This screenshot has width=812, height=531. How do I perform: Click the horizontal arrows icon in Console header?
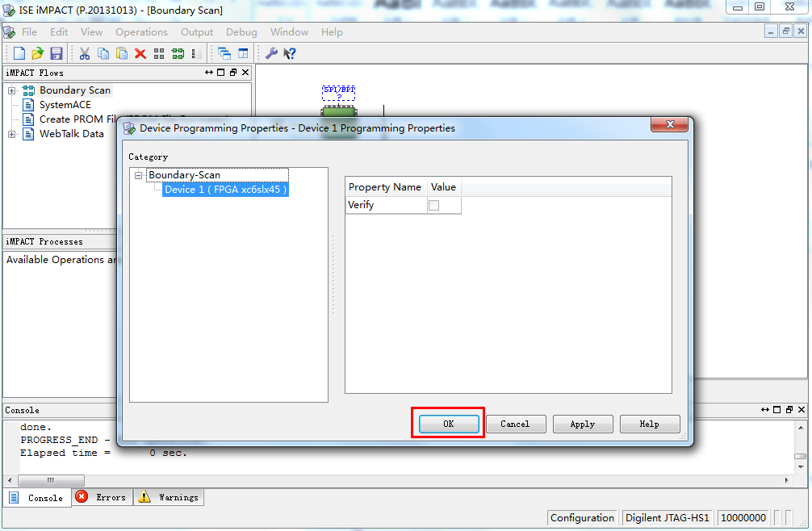click(765, 409)
